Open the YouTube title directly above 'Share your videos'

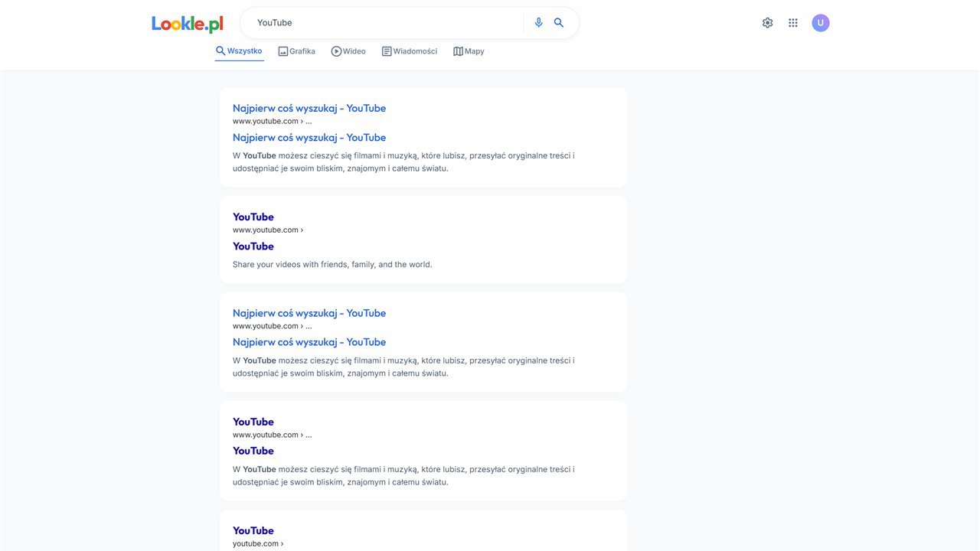pos(253,246)
